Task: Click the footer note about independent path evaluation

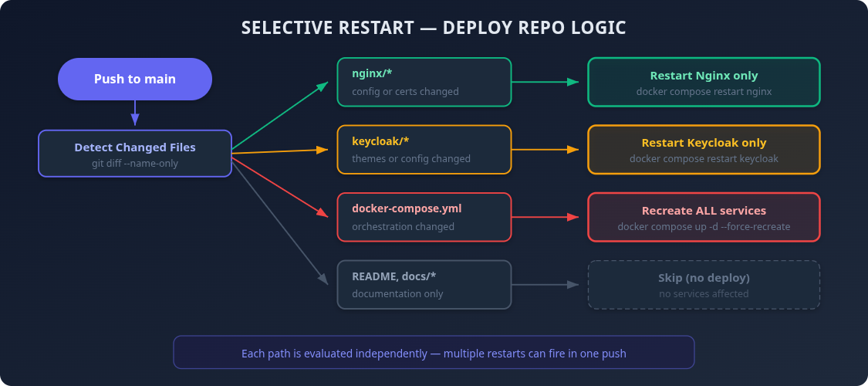Action: tap(434, 354)
